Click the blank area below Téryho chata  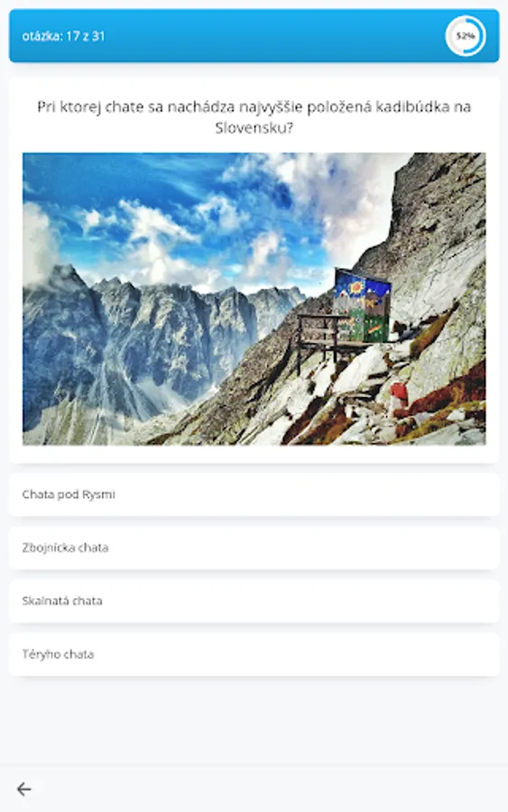tap(254, 720)
